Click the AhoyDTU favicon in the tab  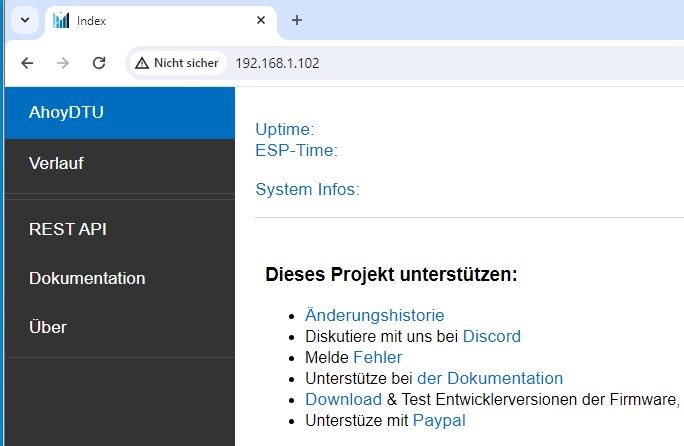pos(62,20)
